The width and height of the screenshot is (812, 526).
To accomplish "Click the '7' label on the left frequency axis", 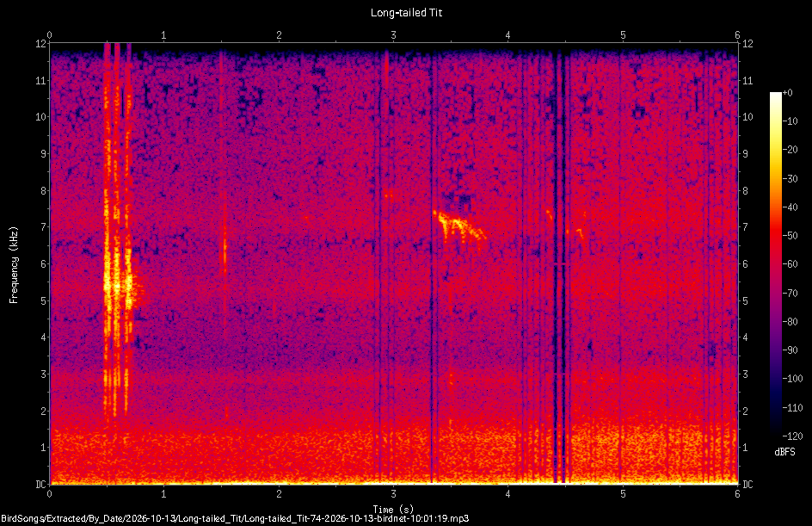I will tap(44, 227).
